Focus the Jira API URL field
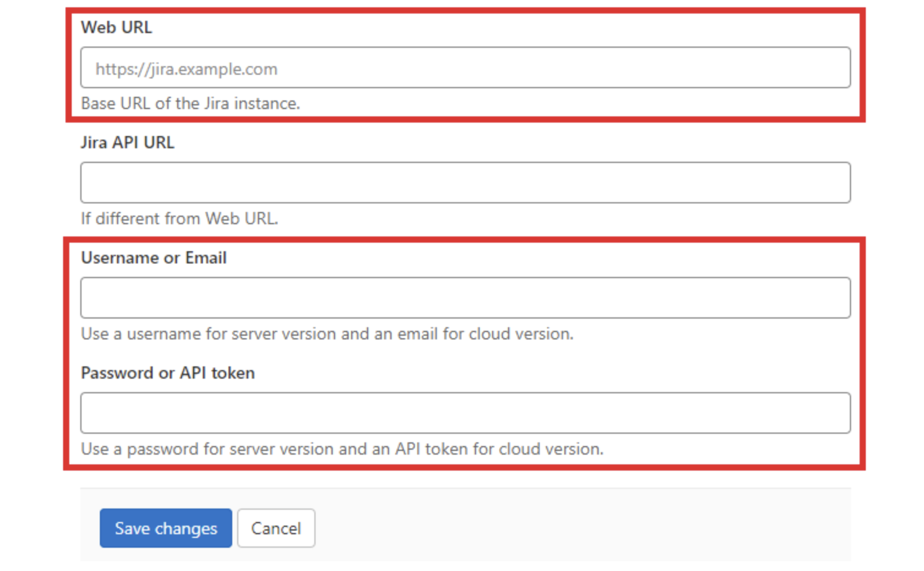The image size is (924, 571). point(465,183)
